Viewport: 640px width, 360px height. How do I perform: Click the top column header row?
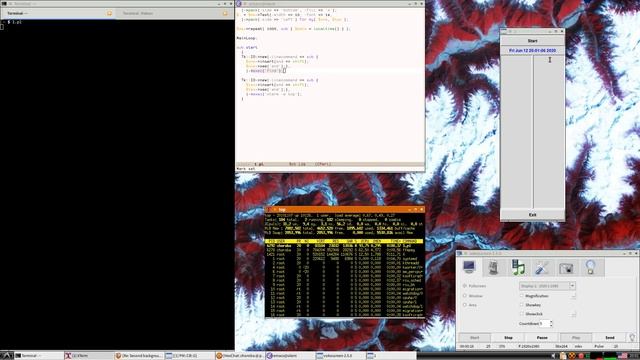click(344, 241)
